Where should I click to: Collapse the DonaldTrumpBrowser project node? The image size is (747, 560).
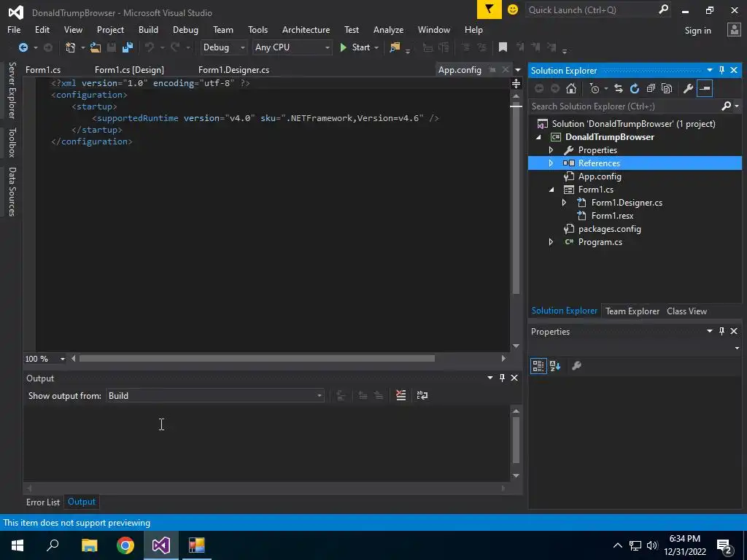tap(539, 137)
